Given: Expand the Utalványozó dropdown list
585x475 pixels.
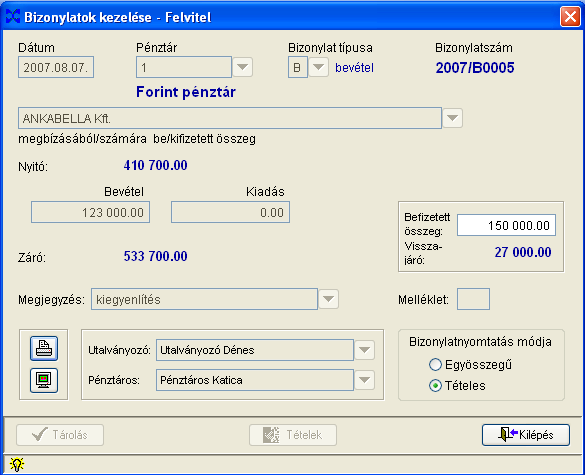Looking at the screenshot, I should click(365, 350).
